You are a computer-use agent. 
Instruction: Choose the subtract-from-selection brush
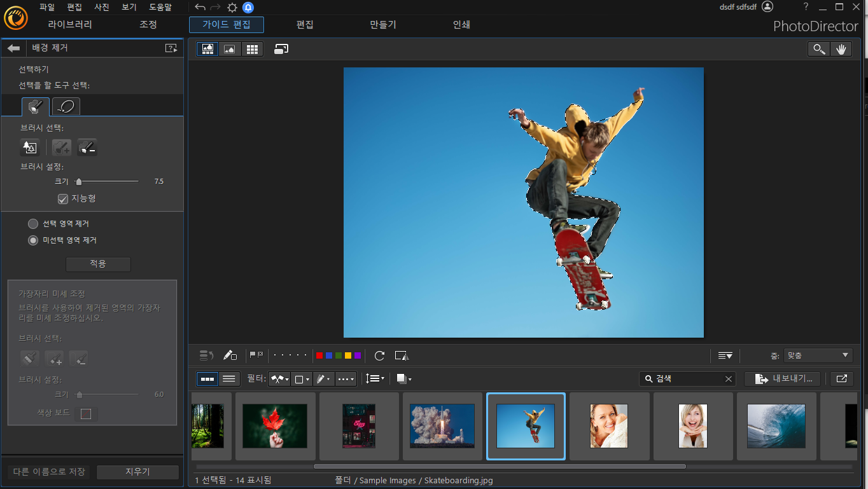point(87,148)
